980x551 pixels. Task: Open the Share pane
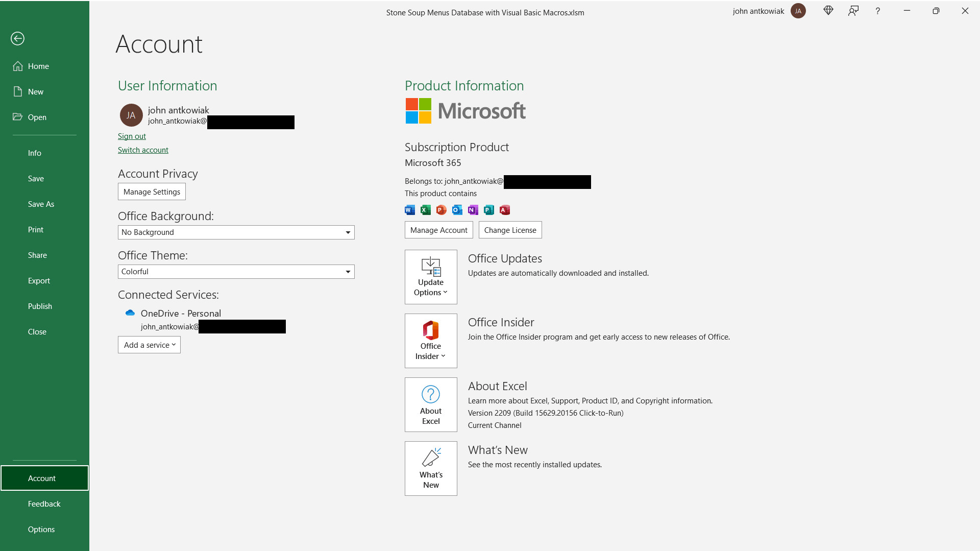pyautogui.click(x=44, y=255)
